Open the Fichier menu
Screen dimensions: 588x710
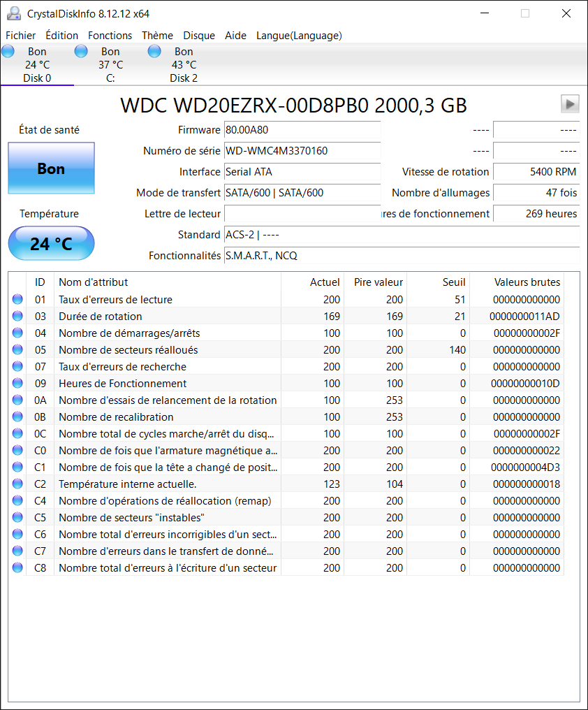(x=20, y=36)
